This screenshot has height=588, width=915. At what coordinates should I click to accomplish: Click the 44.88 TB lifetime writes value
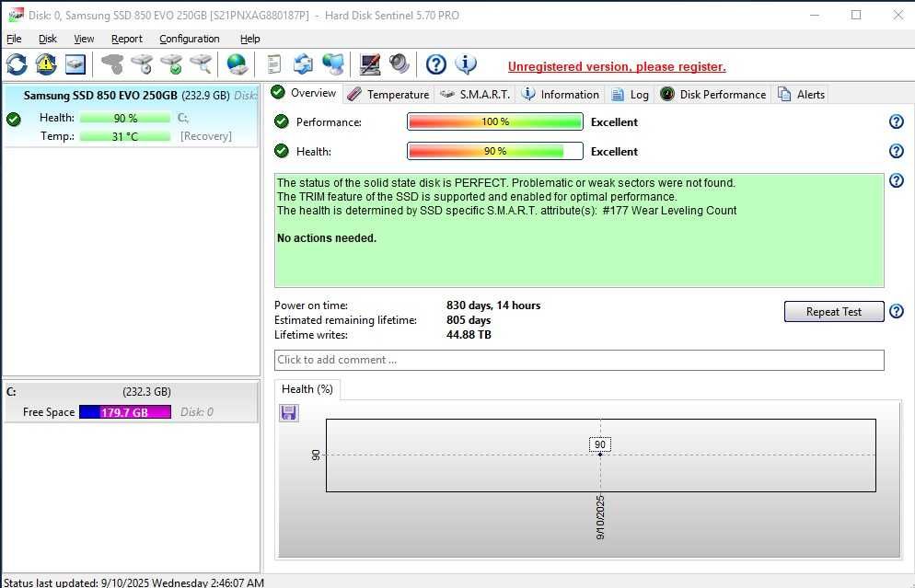[469, 335]
